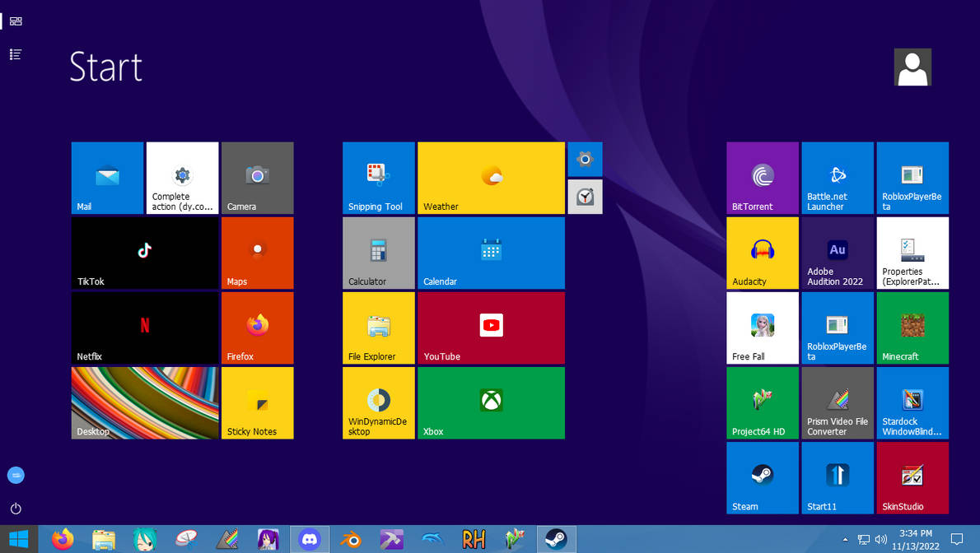Open Firefox from the taskbar
This screenshot has width=980, height=553.
pyautogui.click(x=63, y=539)
